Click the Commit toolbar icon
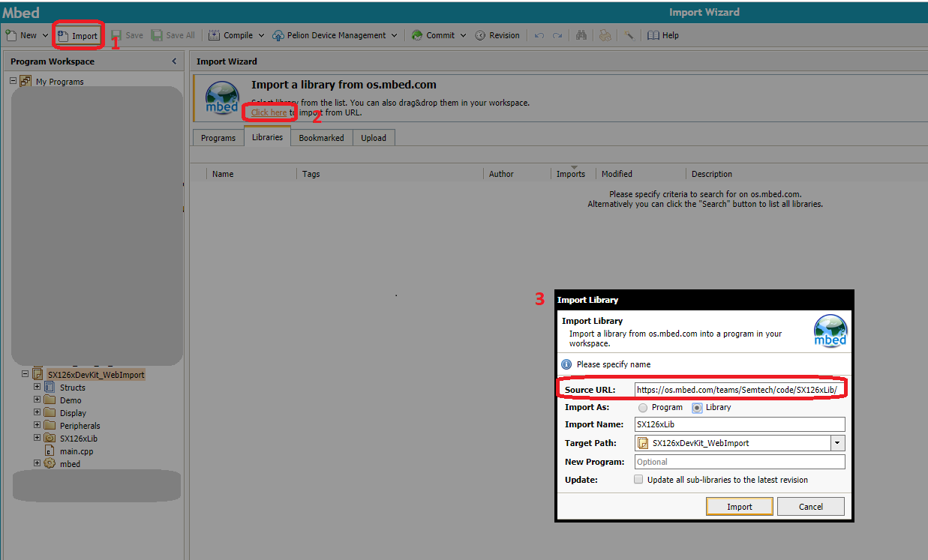The height and width of the screenshot is (560, 928). pos(417,35)
